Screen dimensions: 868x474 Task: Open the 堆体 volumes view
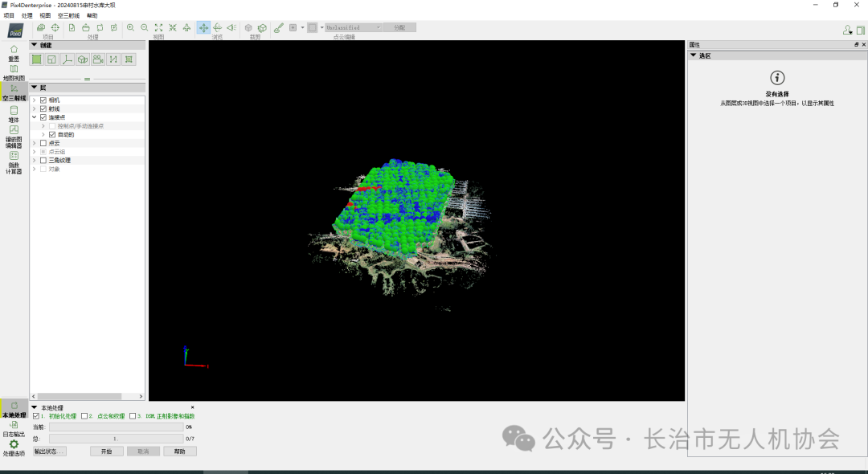pyautogui.click(x=14, y=114)
